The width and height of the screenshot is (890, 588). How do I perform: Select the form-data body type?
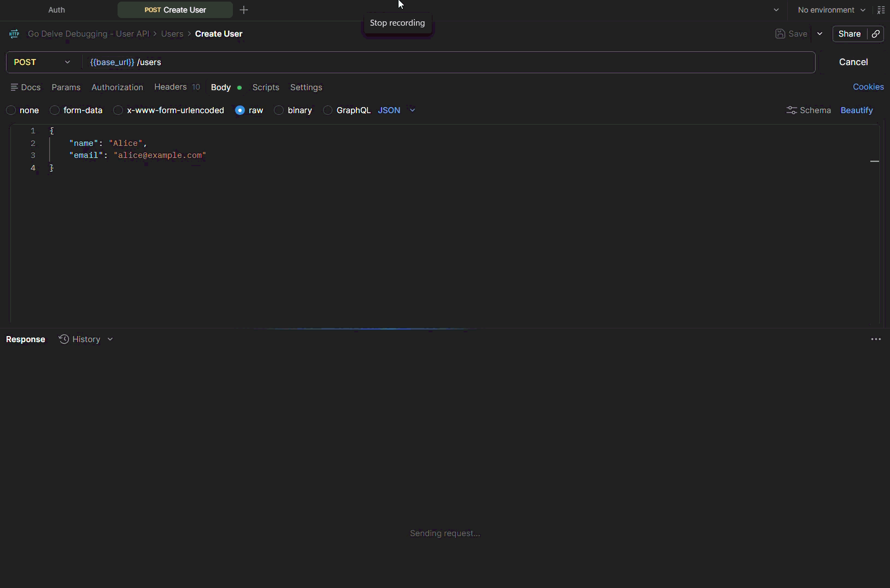[x=55, y=110]
